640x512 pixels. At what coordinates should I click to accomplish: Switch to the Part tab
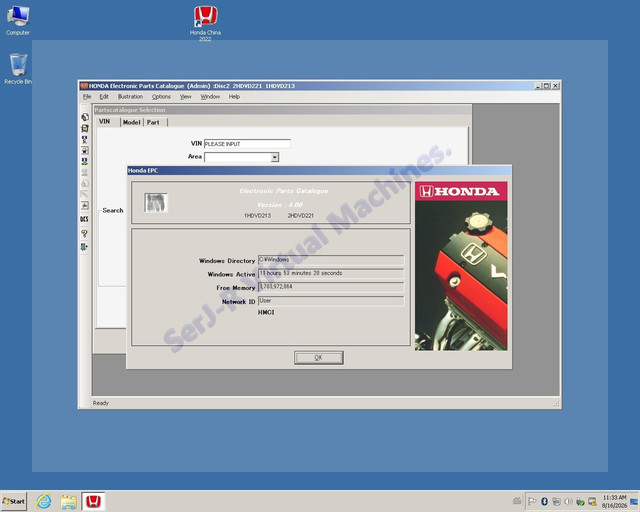pyautogui.click(x=155, y=122)
